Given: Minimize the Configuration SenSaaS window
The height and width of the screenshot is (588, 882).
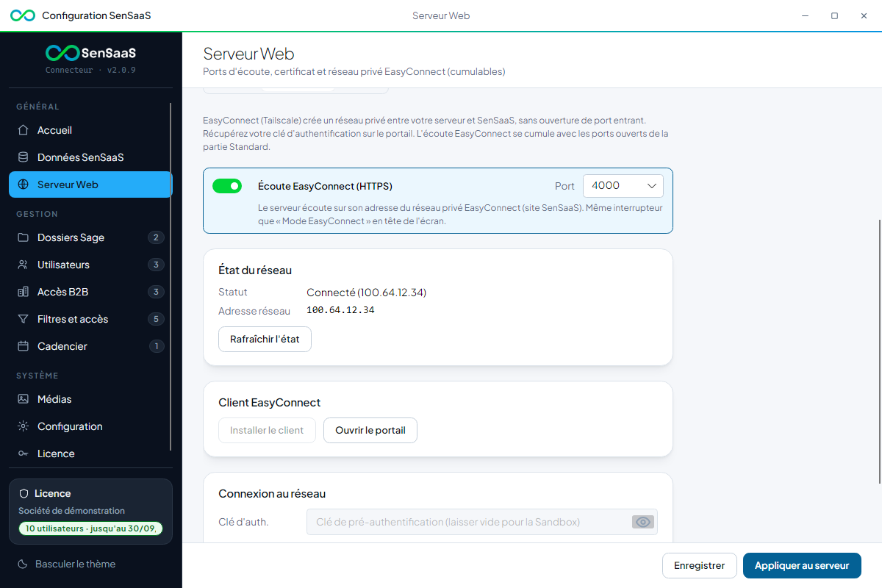Looking at the screenshot, I should click(x=806, y=15).
